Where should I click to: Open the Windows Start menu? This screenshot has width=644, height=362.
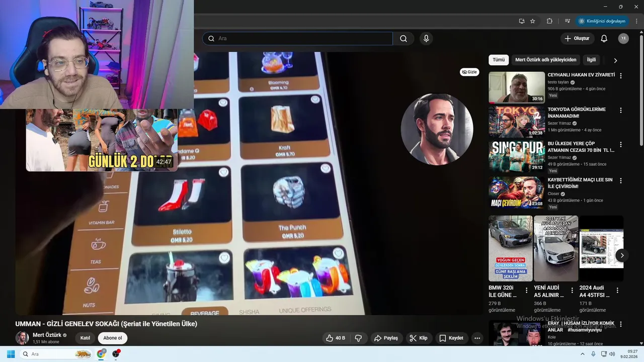[11, 354]
